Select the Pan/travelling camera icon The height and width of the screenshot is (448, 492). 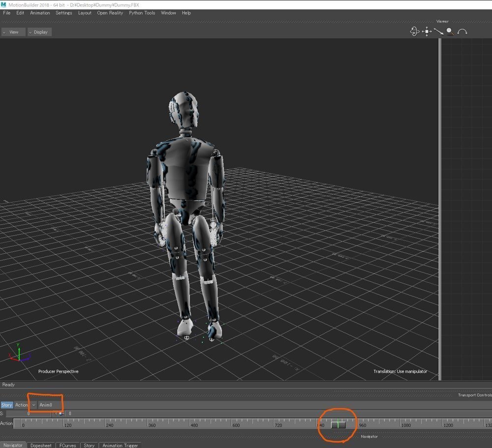click(427, 31)
